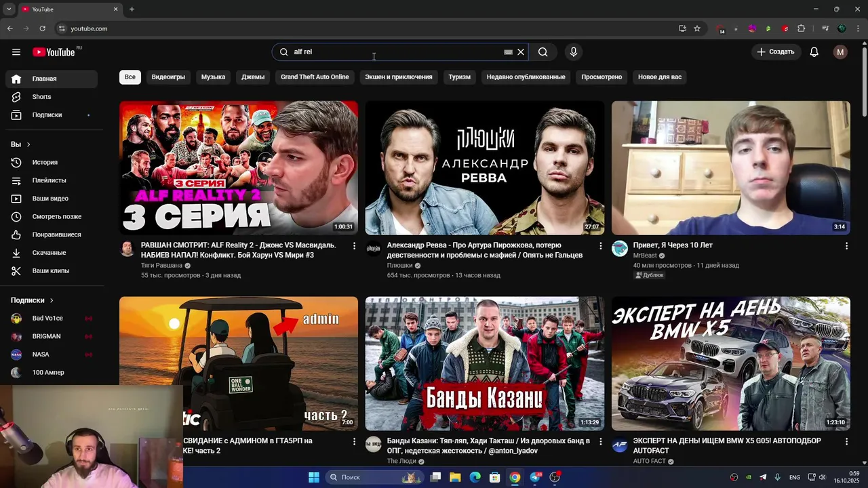This screenshot has width=868, height=488.
Task: Open more options for Александр Ревва video
Action: point(600,246)
